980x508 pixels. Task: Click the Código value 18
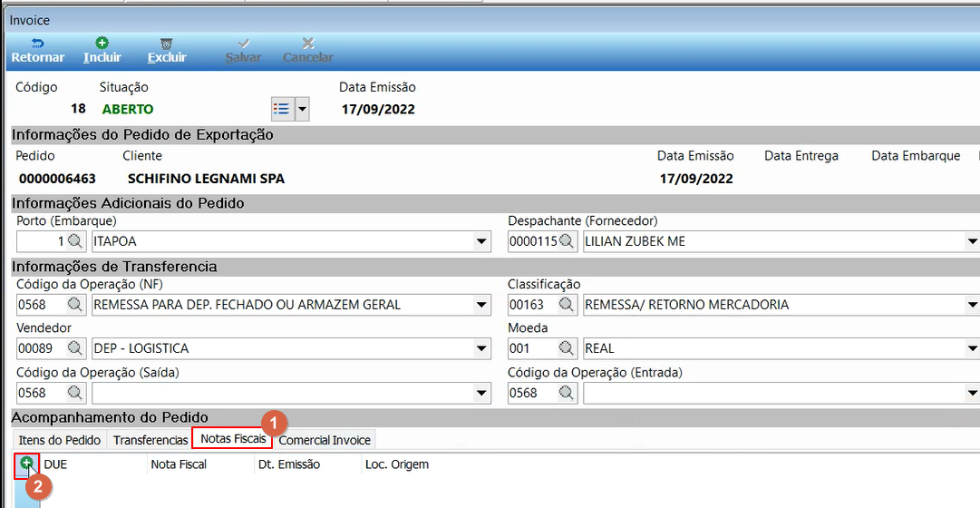(x=78, y=109)
